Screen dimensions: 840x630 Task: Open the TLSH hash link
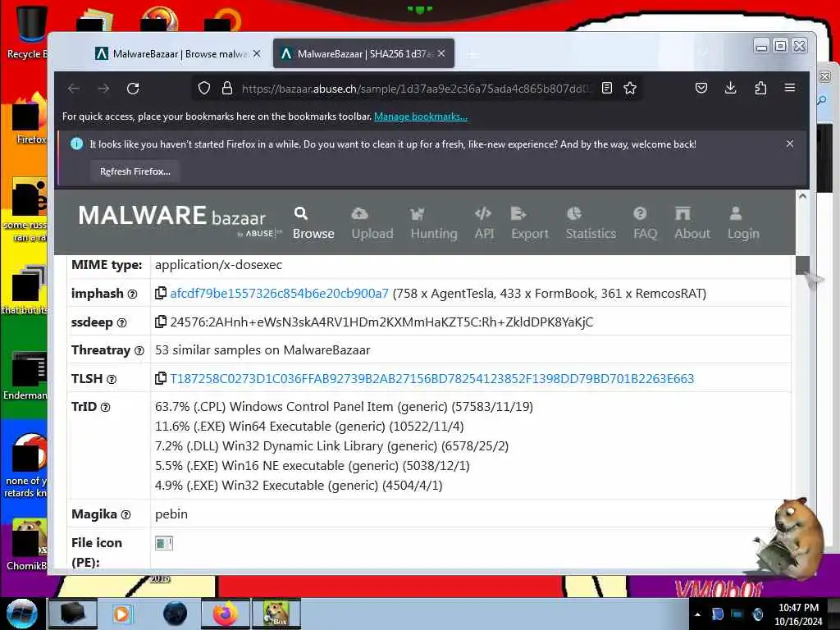pyautogui.click(x=431, y=378)
